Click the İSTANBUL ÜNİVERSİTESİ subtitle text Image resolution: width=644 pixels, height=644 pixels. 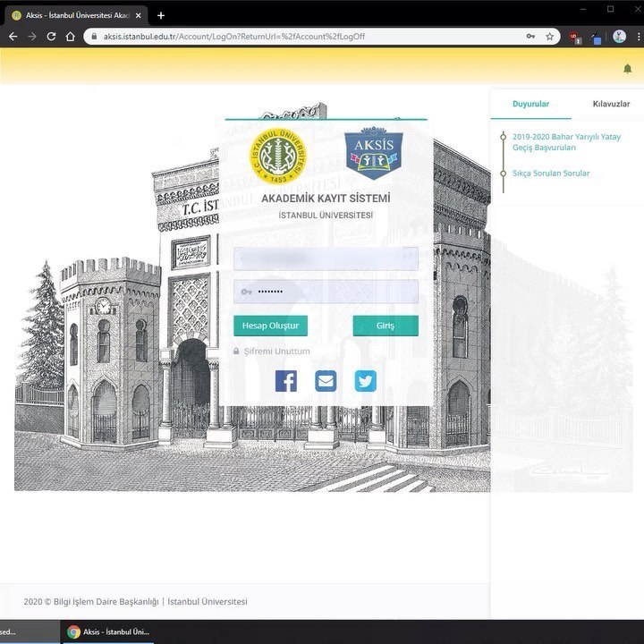326,216
